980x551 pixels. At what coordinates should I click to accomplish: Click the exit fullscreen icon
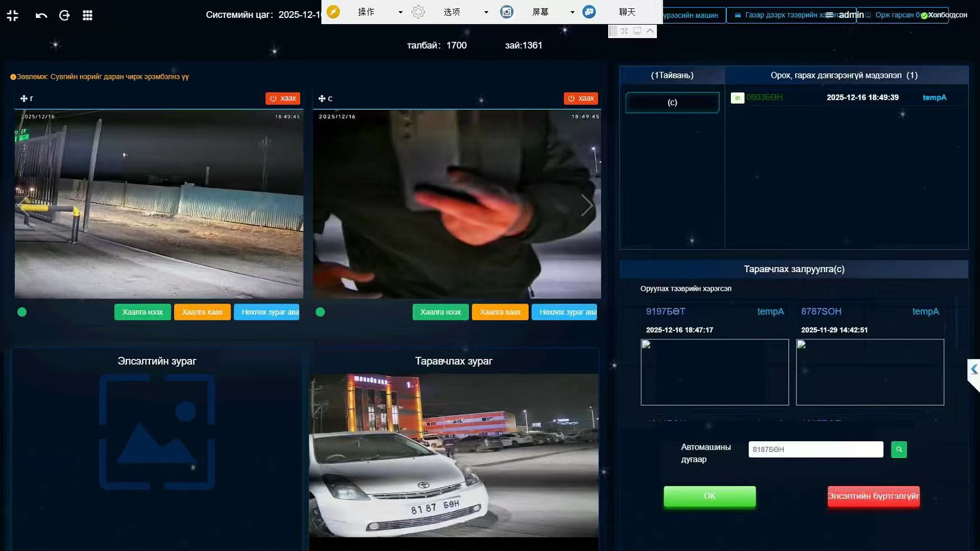(13, 16)
